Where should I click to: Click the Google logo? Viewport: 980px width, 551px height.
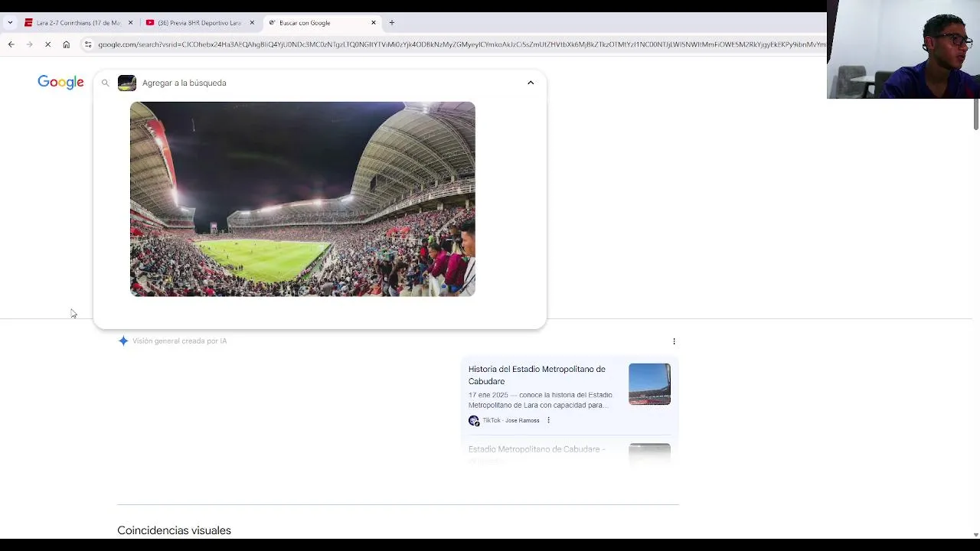[x=60, y=83]
